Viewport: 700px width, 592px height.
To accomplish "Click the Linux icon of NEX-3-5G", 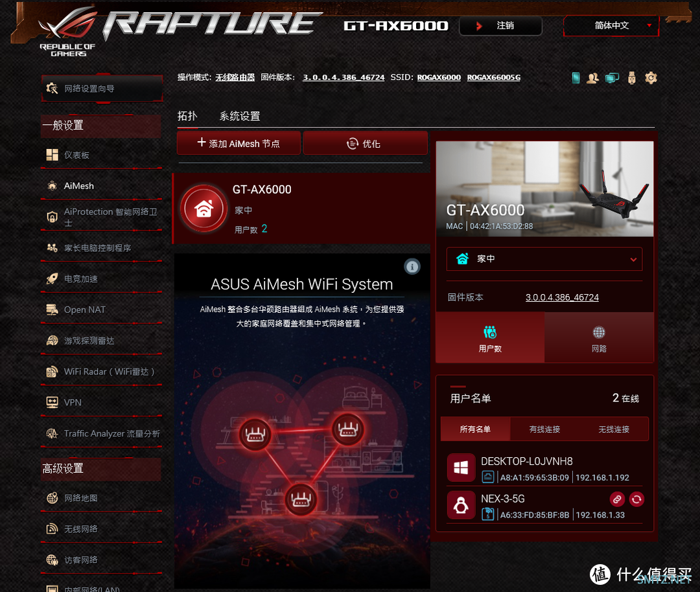I will pos(461,505).
